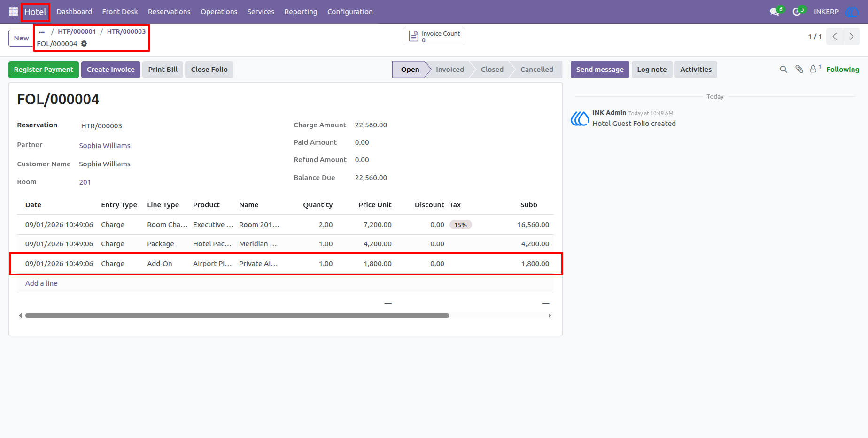The width and height of the screenshot is (868, 438).
Task: Open the Configuration menu
Action: click(x=350, y=12)
